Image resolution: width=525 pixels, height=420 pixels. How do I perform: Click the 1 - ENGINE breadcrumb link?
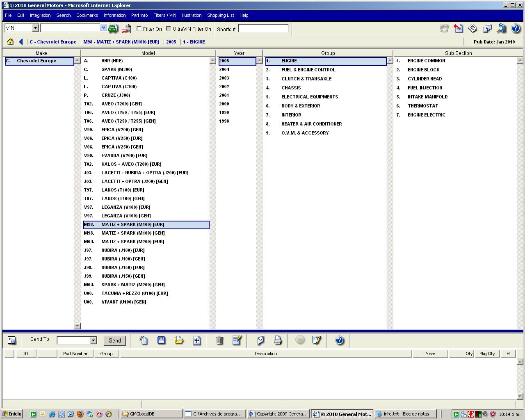coord(194,42)
